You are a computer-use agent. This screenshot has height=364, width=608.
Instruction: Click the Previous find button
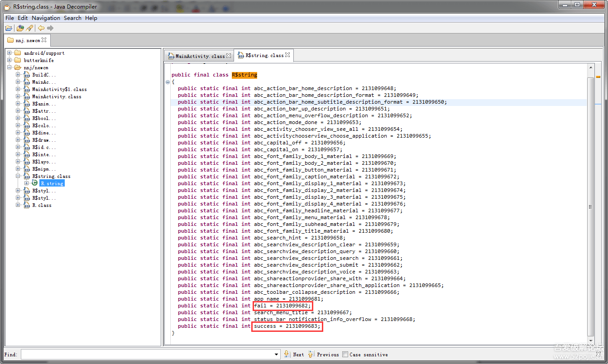324,354
